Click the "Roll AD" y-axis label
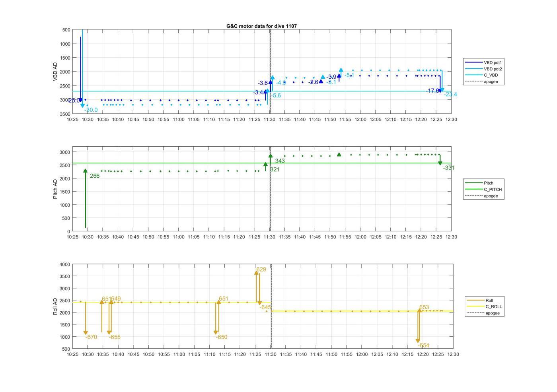 (55, 307)
